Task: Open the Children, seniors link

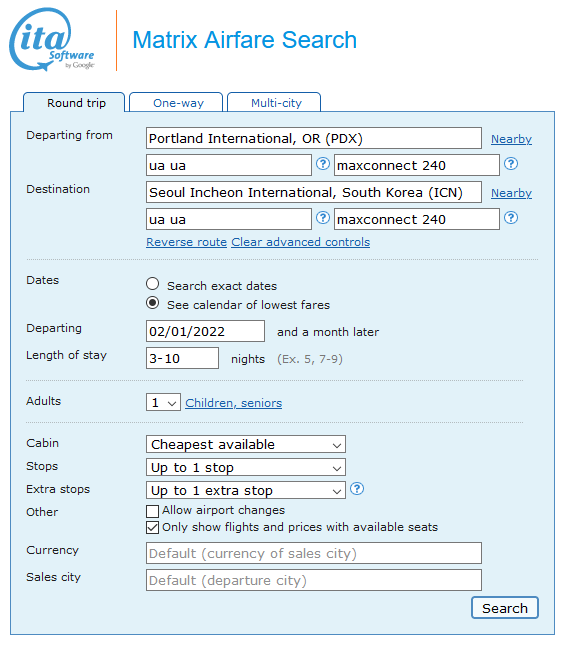Action: click(x=233, y=403)
